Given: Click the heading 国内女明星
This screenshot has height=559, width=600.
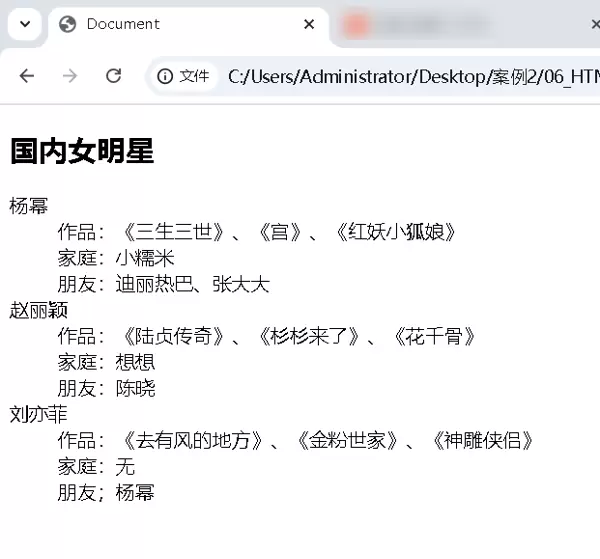Looking at the screenshot, I should pos(82,151).
